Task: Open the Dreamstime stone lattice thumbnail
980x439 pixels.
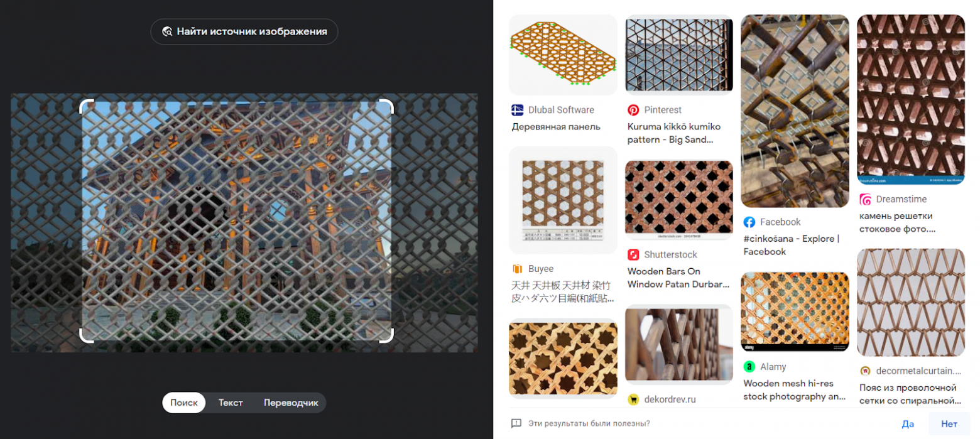Action: click(x=911, y=100)
